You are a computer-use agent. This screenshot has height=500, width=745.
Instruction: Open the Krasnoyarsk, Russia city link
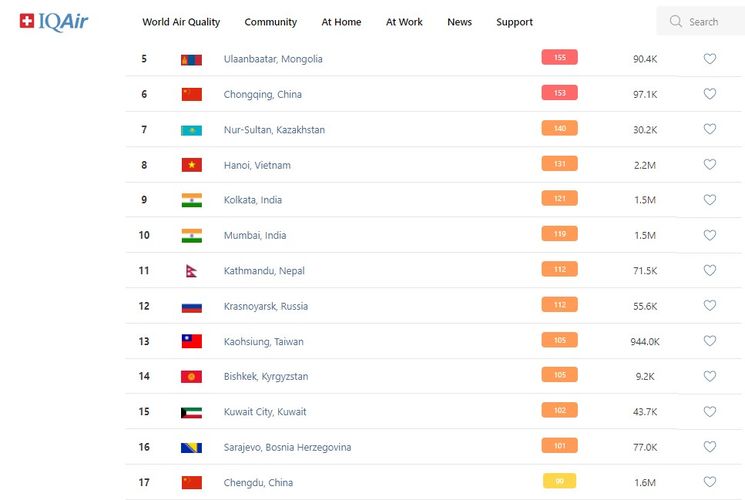265,306
